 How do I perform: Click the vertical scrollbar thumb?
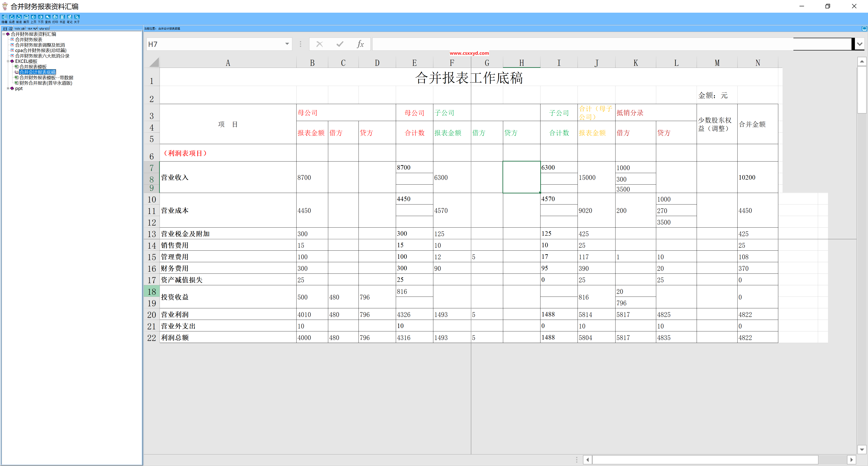862,90
